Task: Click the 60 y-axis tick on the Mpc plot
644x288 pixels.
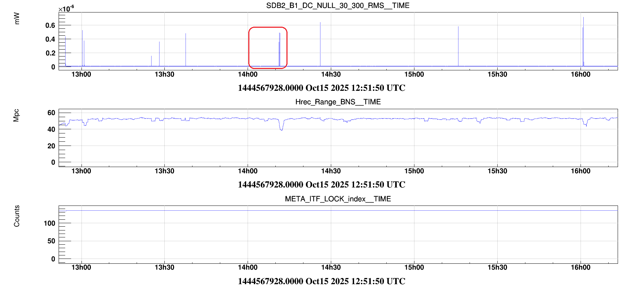Action: pyautogui.click(x=51, y=113)
